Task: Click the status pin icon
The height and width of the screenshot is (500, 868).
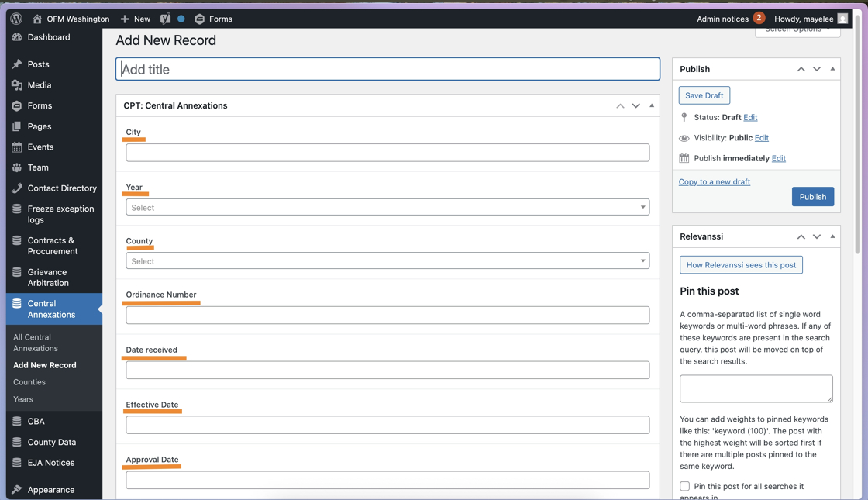Action: click(684, 117)
